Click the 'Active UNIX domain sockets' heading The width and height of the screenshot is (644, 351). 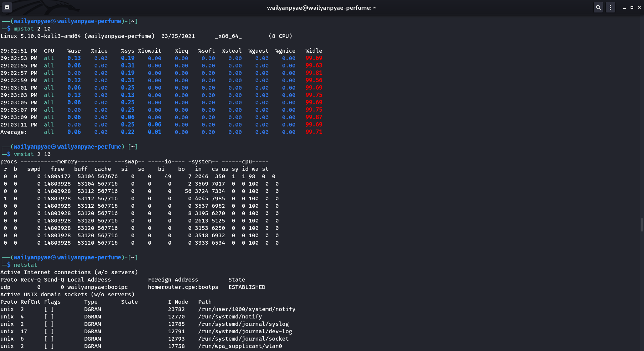(67, 295)
